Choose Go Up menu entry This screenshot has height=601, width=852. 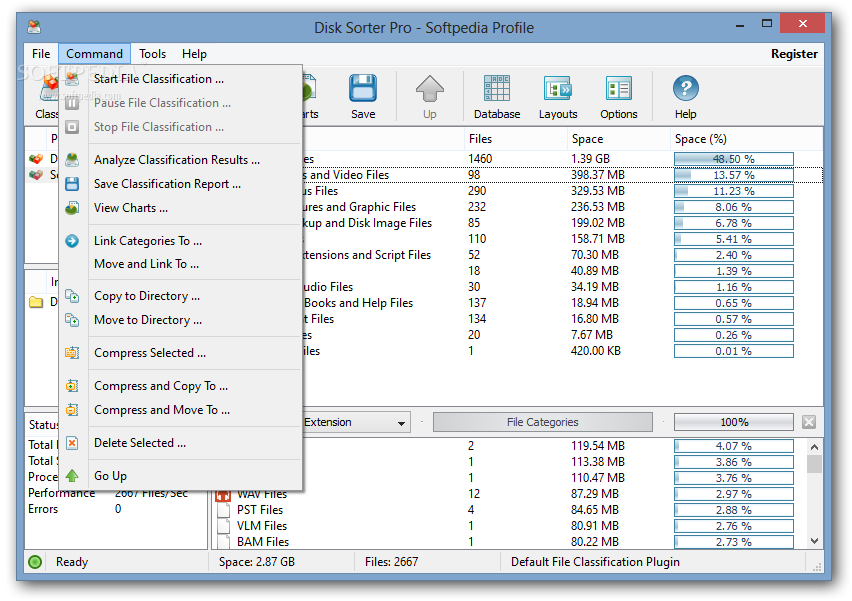click(180, 476)
